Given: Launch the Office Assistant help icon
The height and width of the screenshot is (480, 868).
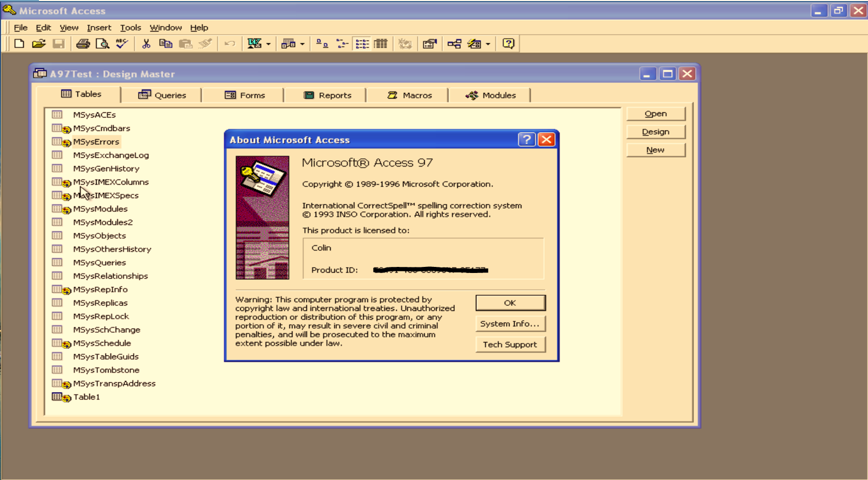Looking at the screenshot, I should click(509, 44).
